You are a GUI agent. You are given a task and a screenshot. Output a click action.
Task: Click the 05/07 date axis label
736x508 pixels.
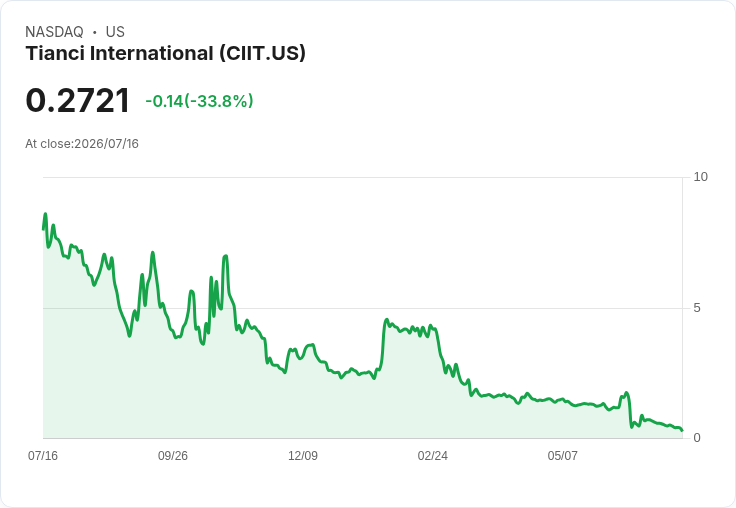click(x=562, y=455)
